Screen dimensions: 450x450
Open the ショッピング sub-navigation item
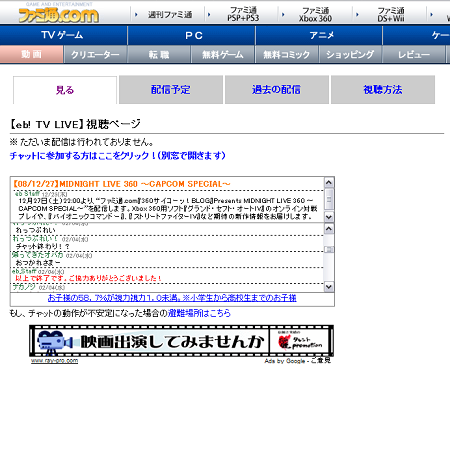tap(350, 54)
